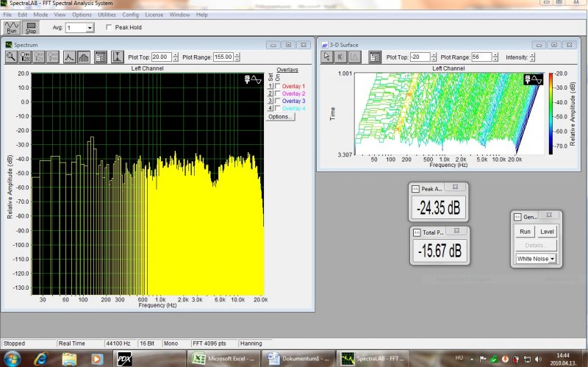Expand the White Noise generator dropdown
The width and height of the screenshot is (588, 367).
[x=551, y=258]
